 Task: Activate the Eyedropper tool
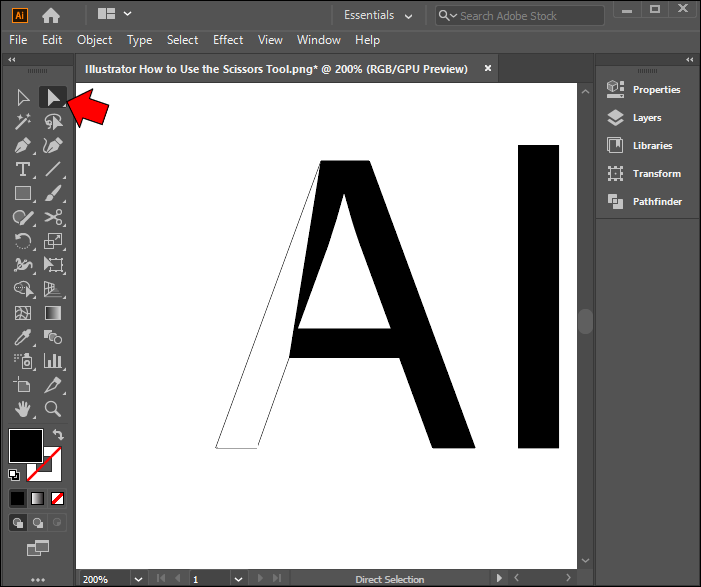click(23, 337)
